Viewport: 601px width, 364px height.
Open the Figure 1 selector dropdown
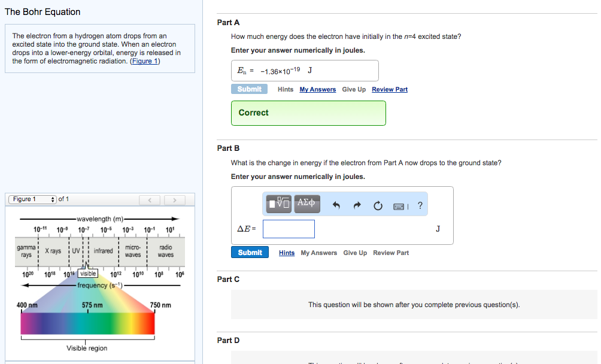pos(33,199)
